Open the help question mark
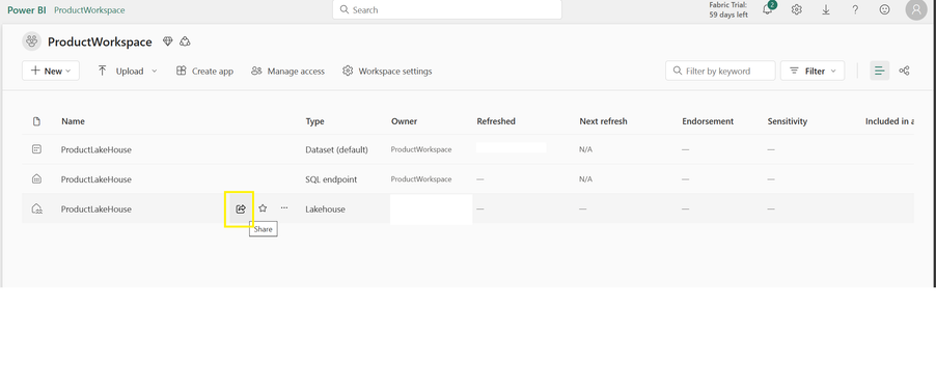 855,10
